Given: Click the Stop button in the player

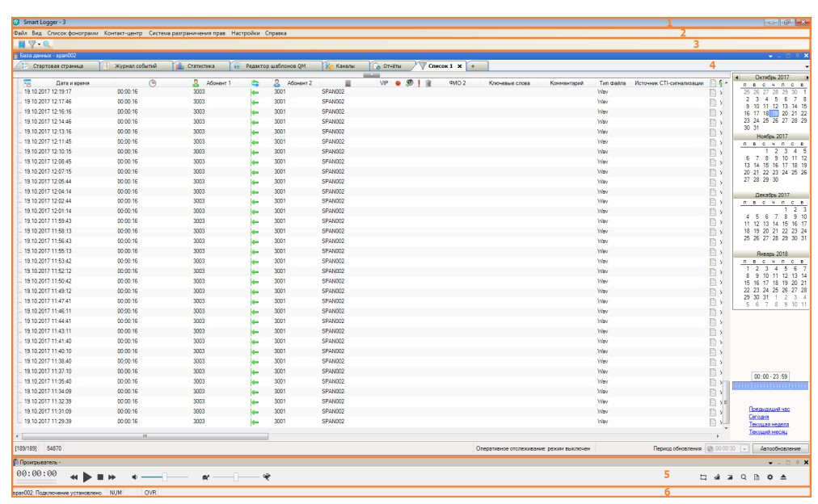Looking at the screenshot, I should coord(100,477).
